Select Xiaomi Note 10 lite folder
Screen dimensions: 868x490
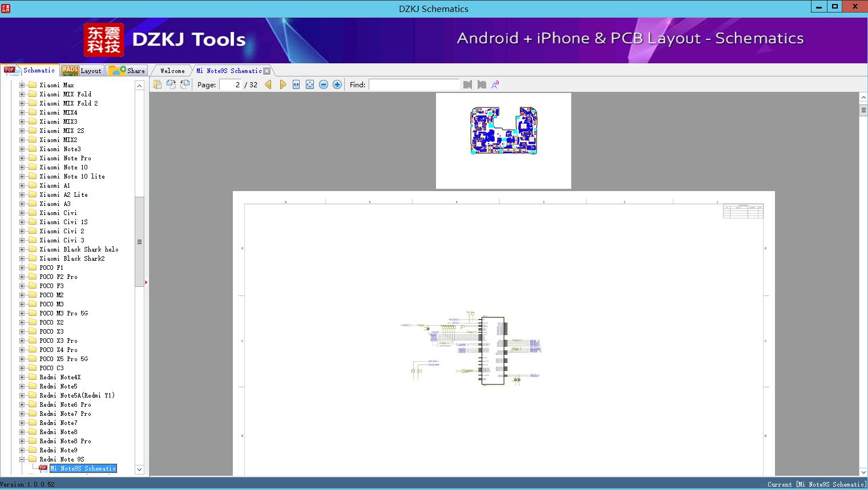click(72, 176)
